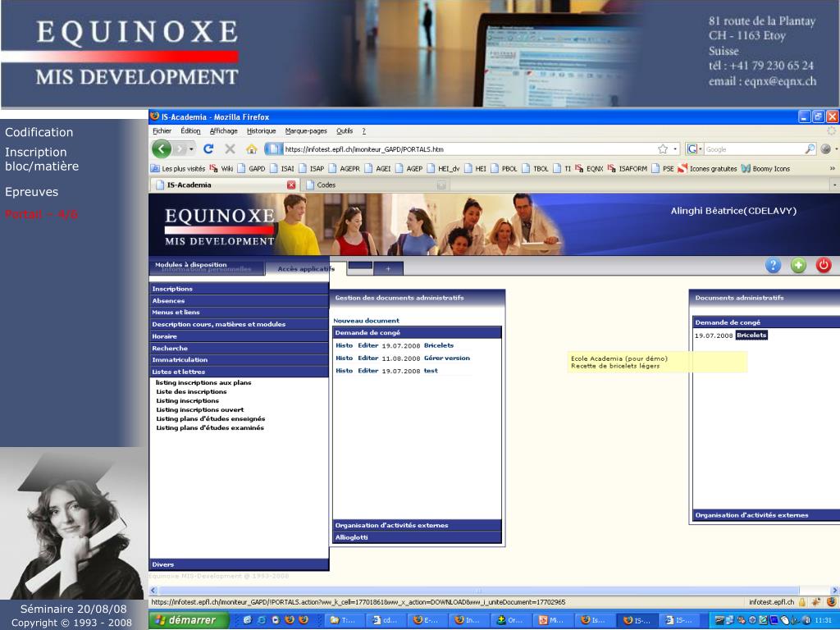Switch to the Codes browser tab
The width and height of the screenshot is (840, 630).
[375, 185]
